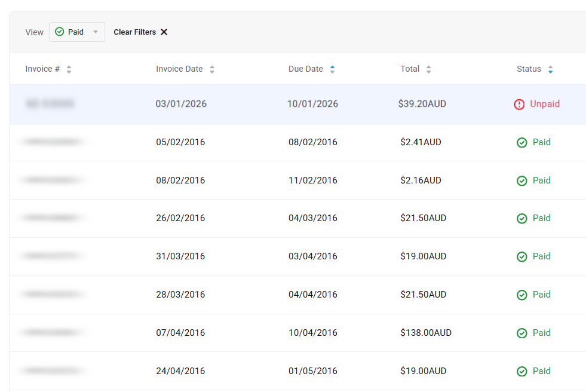This screenshot has width=586, height=392.
Task: Click the sort arrows next to Status
Action: pyautogui.click(x=550, y=69)
